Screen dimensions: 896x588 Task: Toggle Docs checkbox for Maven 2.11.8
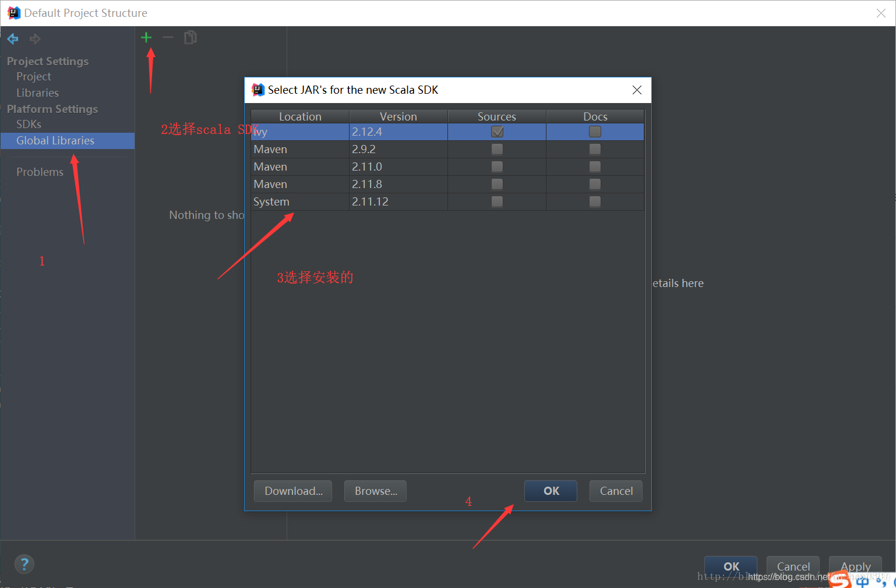(x=595, y=184)
